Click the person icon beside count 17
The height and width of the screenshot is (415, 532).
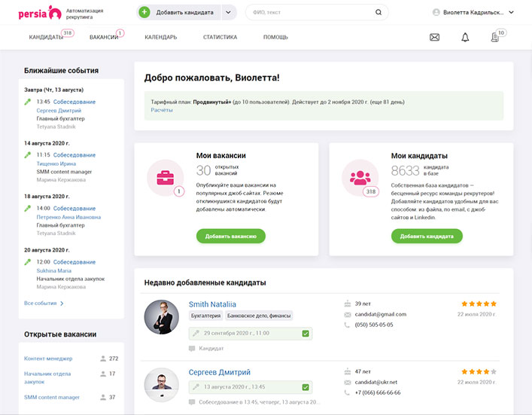point(103,374)
